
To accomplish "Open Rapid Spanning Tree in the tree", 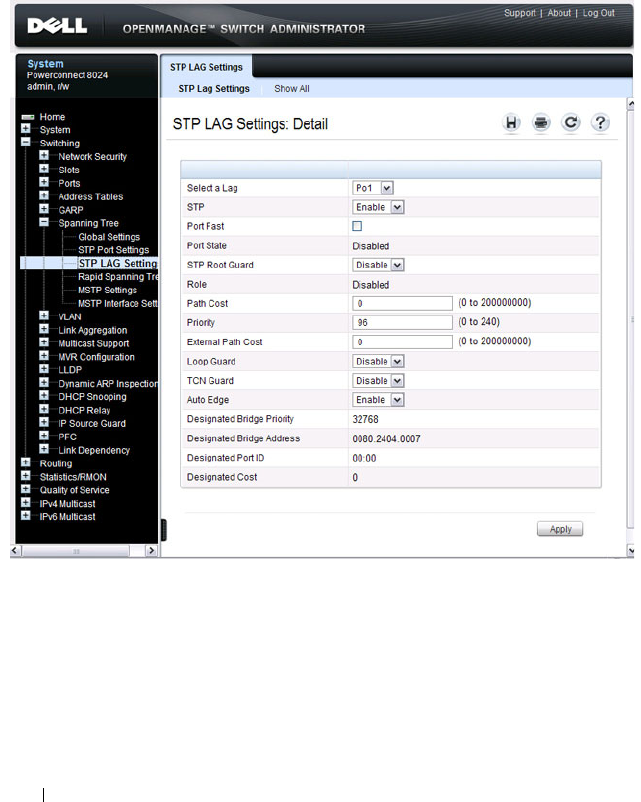I will click(118, 277).
